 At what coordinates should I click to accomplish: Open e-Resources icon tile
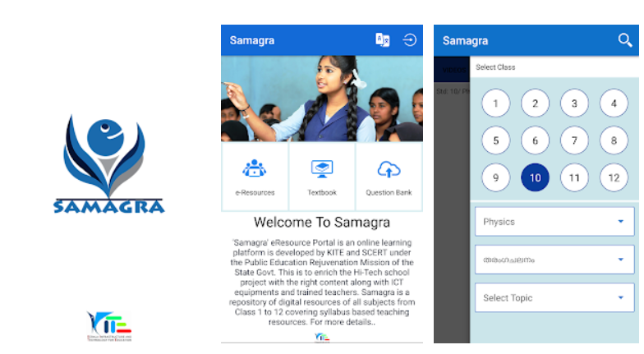tap(255, 177)
